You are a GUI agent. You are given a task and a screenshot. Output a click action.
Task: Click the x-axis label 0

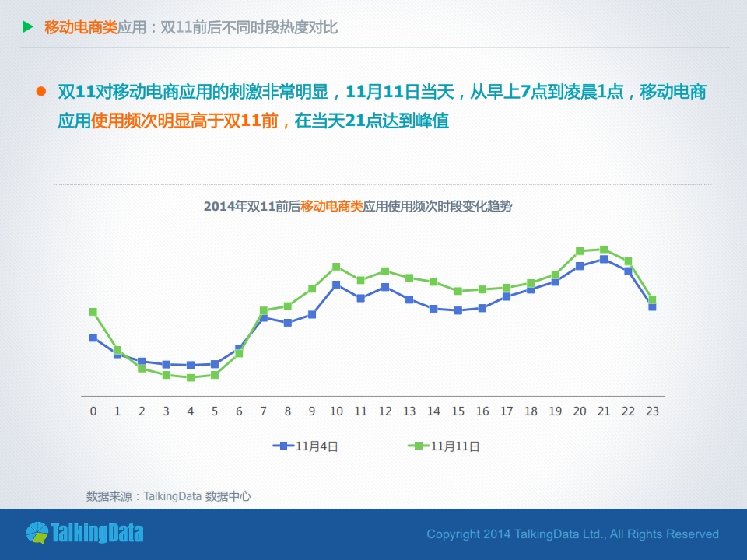pyautogui.click(x=93, y=411)
